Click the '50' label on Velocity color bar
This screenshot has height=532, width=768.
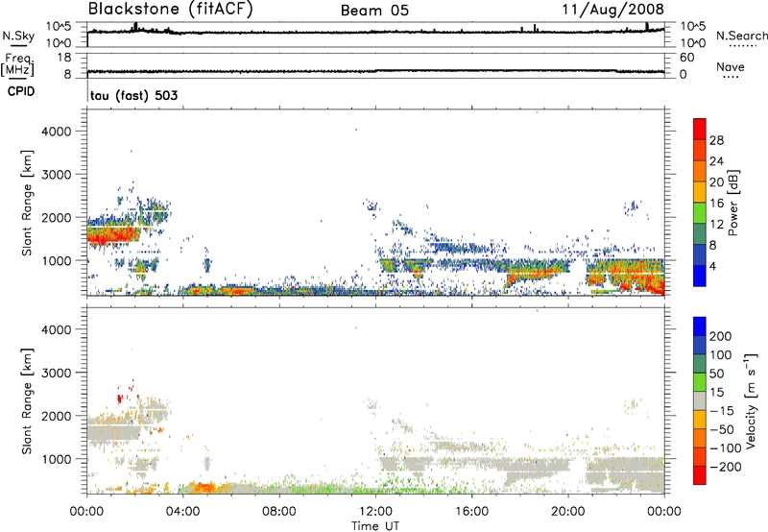pos(716,374)
